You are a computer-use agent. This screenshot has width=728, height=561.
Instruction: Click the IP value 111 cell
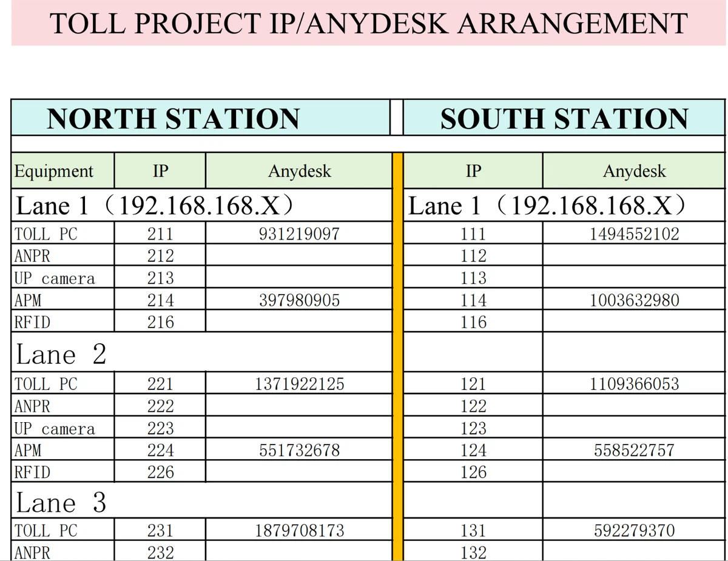(x=473, y=234)
